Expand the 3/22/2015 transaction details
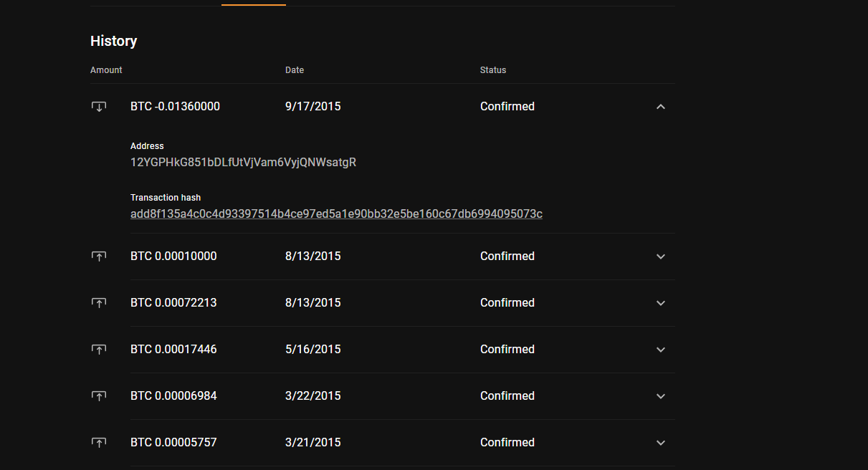 tap(661, 396)
